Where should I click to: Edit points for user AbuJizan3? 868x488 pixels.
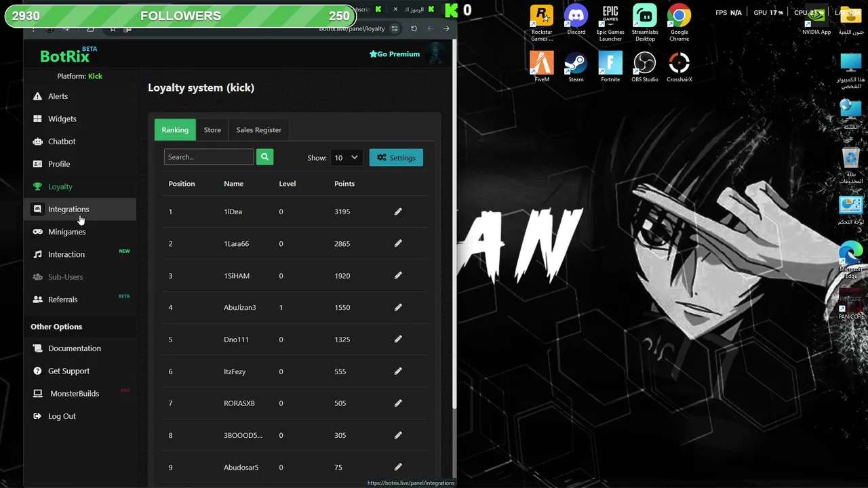point(398,307)
